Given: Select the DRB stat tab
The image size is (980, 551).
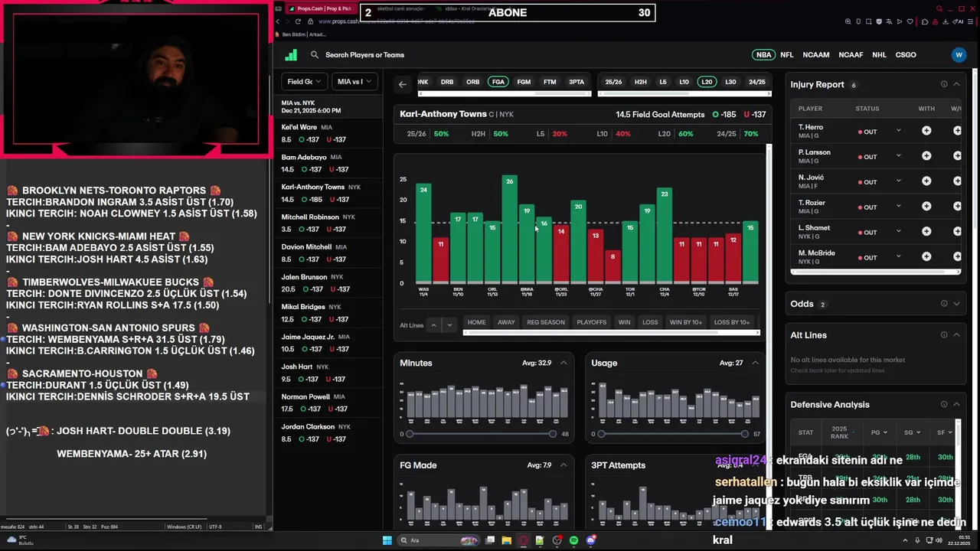Looking at the screenshot, I should (447, 82).
